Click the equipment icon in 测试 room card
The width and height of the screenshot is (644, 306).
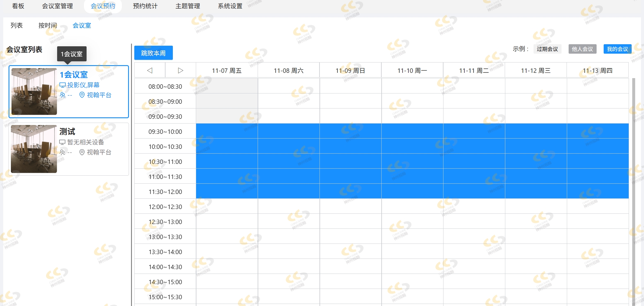(62, 142)
